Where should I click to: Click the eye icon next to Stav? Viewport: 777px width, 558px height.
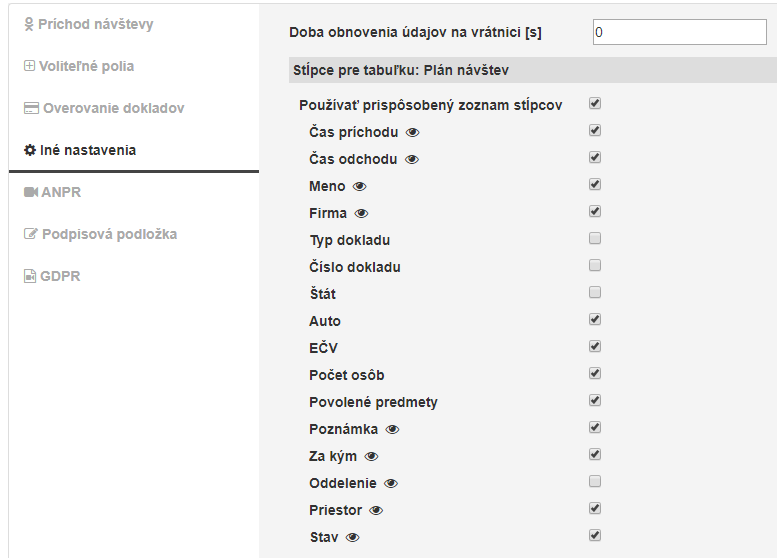click(352, 537)
